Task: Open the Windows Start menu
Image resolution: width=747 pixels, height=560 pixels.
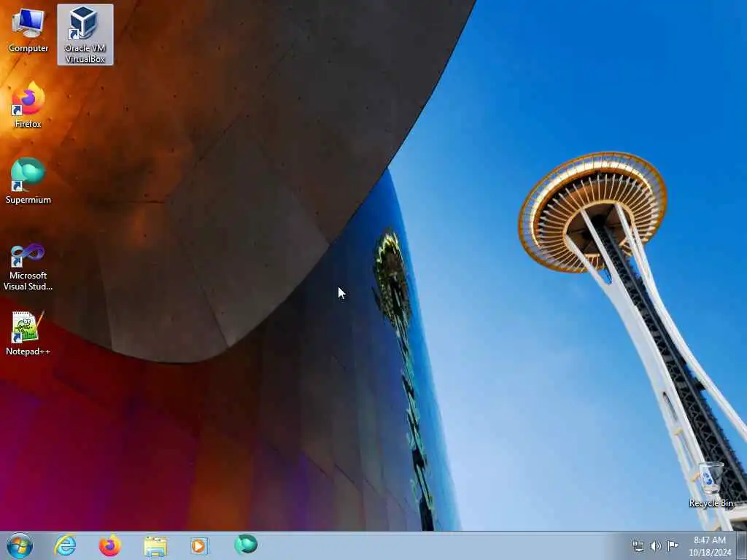Action: pos(20,545)
